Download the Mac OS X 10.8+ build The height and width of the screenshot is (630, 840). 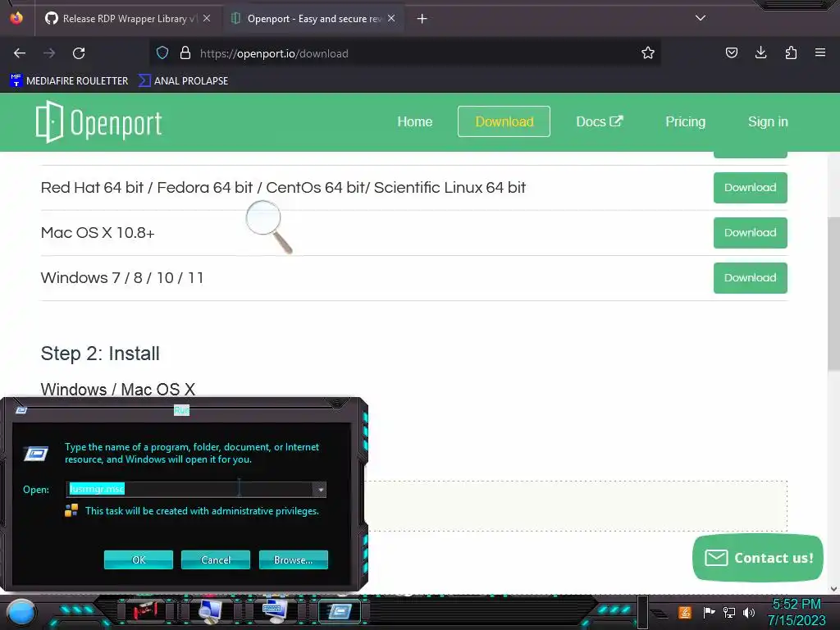point(750,232)
